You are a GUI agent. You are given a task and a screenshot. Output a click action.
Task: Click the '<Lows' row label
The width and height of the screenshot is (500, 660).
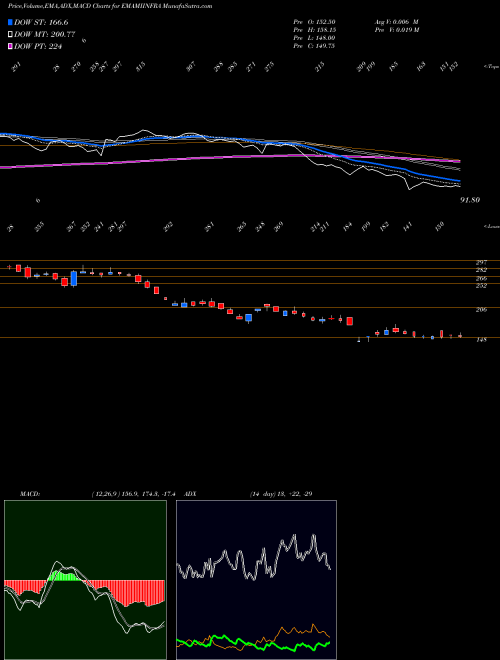click(491, 226)
